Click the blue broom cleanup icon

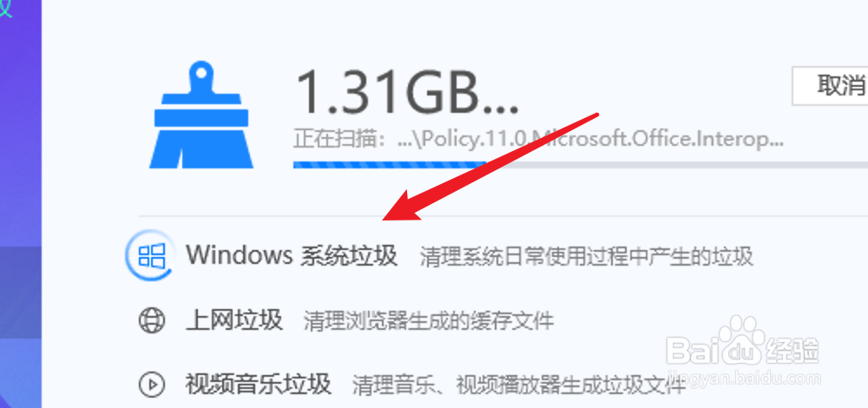pos(201,115)
